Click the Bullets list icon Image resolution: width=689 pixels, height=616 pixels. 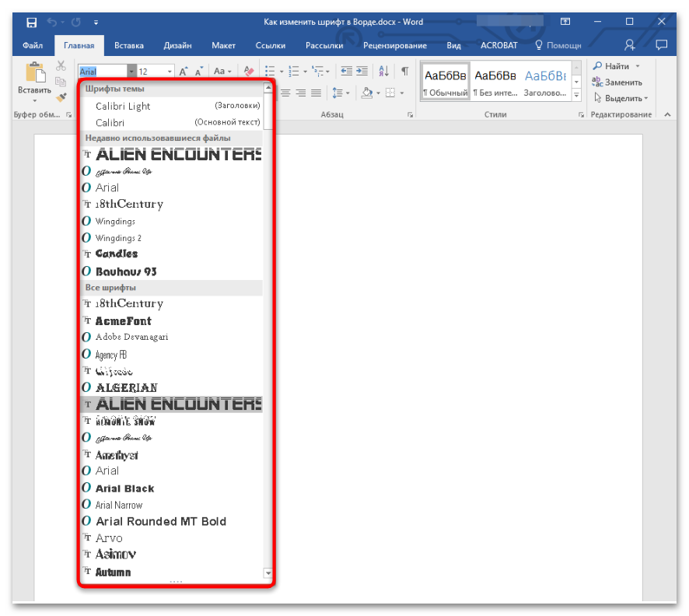pyautogui.click(x=270, y=72)
